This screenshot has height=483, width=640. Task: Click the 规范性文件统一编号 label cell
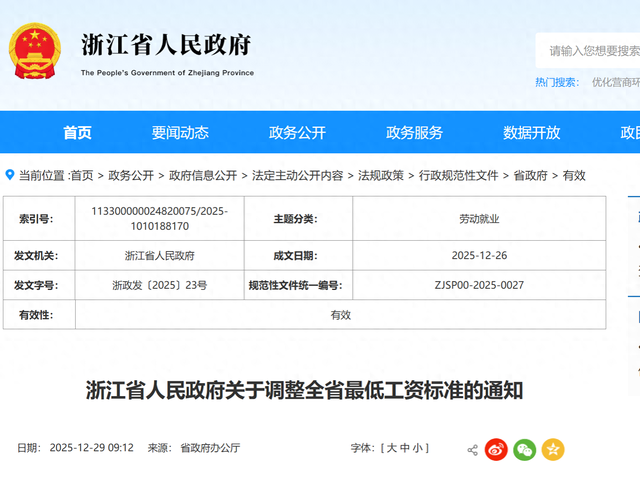click(298, 285)
